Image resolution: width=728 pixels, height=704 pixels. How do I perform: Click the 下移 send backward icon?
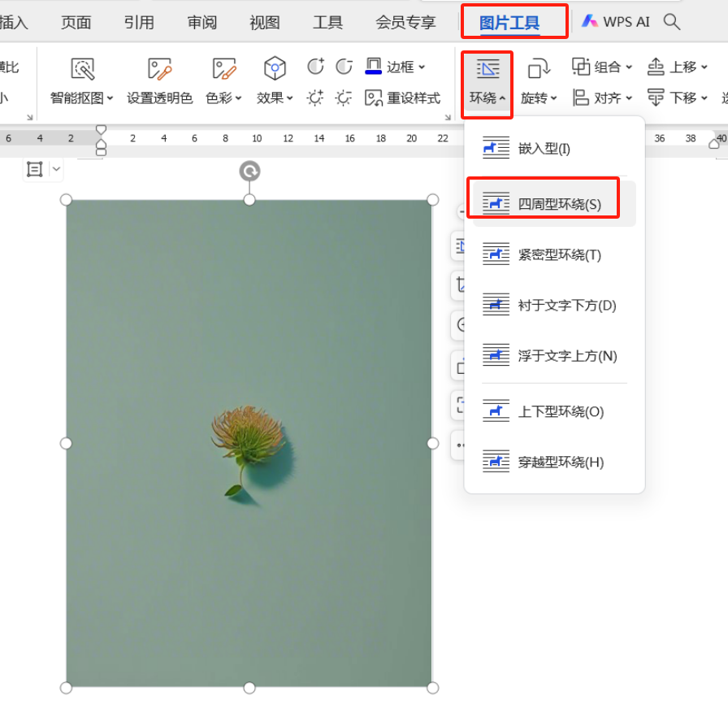click(x=656, y=98)
